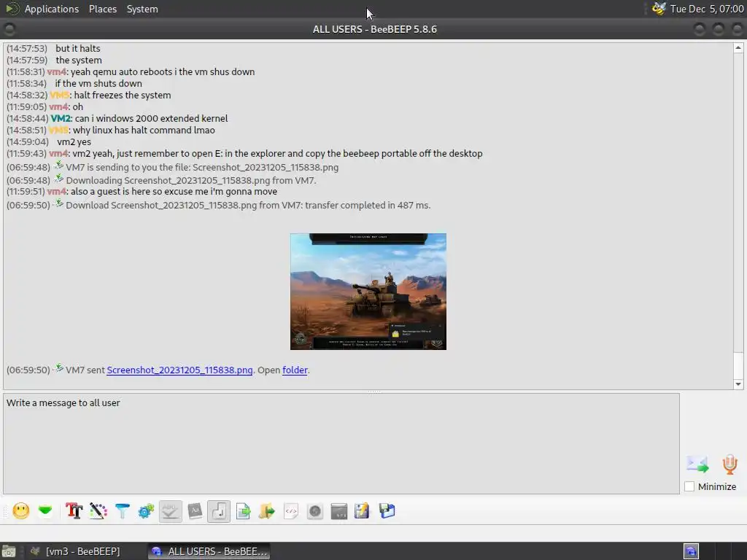The image size is (747, 560).
Task: Enable the Minimize checkbox
Action: (x=689, y=486)
